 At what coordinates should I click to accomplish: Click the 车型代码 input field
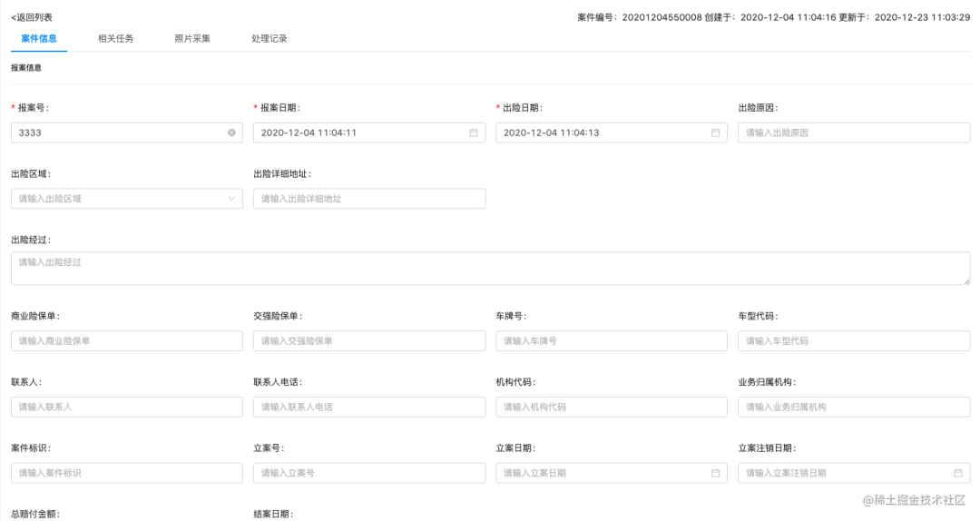[x=854, y=341]
